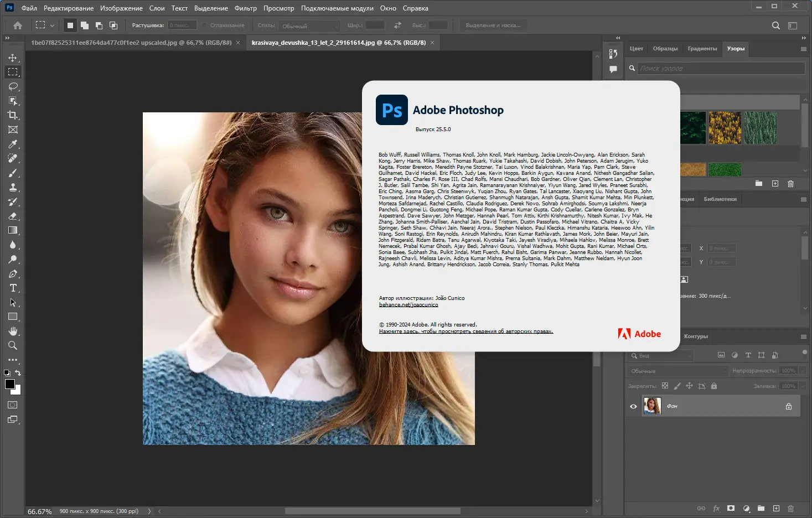Image resolution: width=812 pixels, height=518 pixels.
Task: Select the Eraser tool
Action: tap(13, 216)
